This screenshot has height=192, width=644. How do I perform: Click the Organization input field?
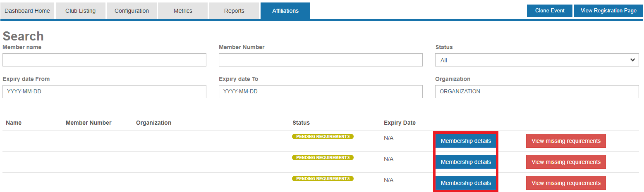[x=537, y=92]
